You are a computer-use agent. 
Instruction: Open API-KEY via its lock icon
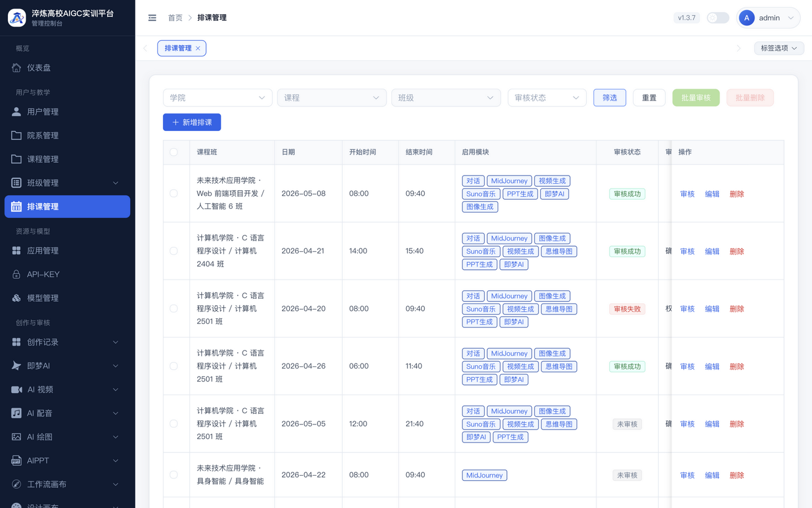click(16, 274)
